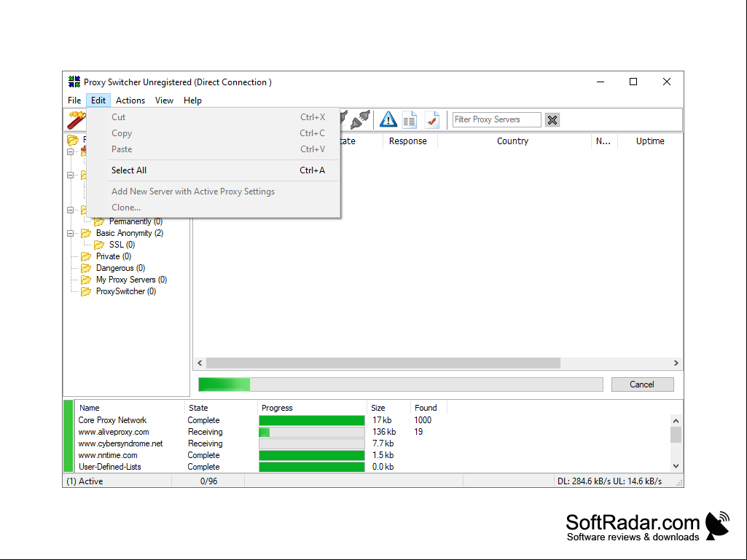The width and height of the screenshot is (747, 560).
Task: Open the Actions menu
Action: point(130,100)
